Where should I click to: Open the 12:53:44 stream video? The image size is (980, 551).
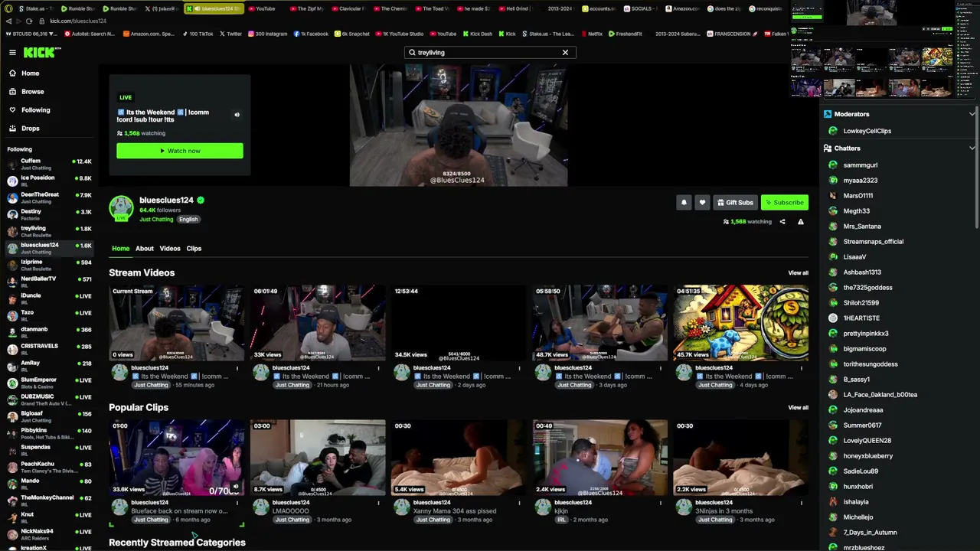[x=459, y=323]
